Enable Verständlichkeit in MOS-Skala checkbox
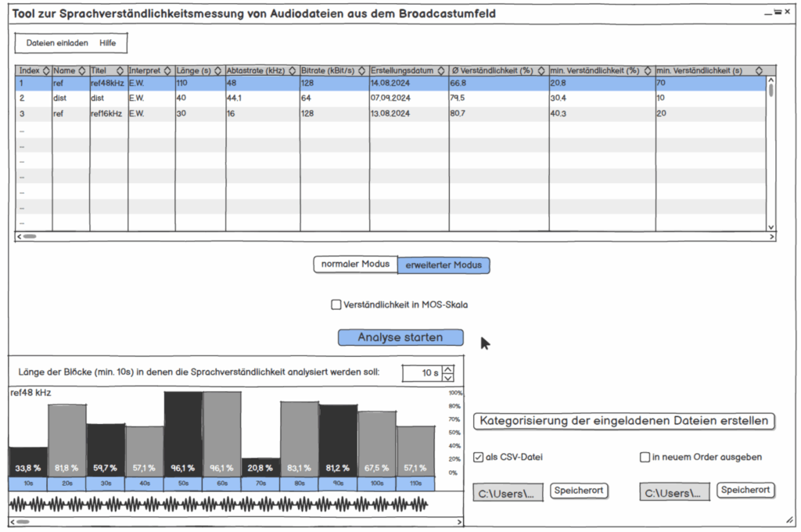Viewport: 801px width, 532px height. point(336,304)
